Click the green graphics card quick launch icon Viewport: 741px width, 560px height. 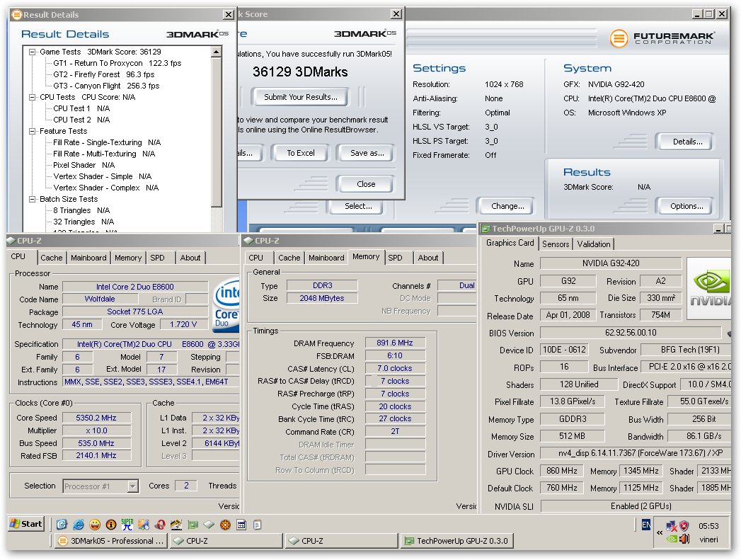click(x=193, y=525)
